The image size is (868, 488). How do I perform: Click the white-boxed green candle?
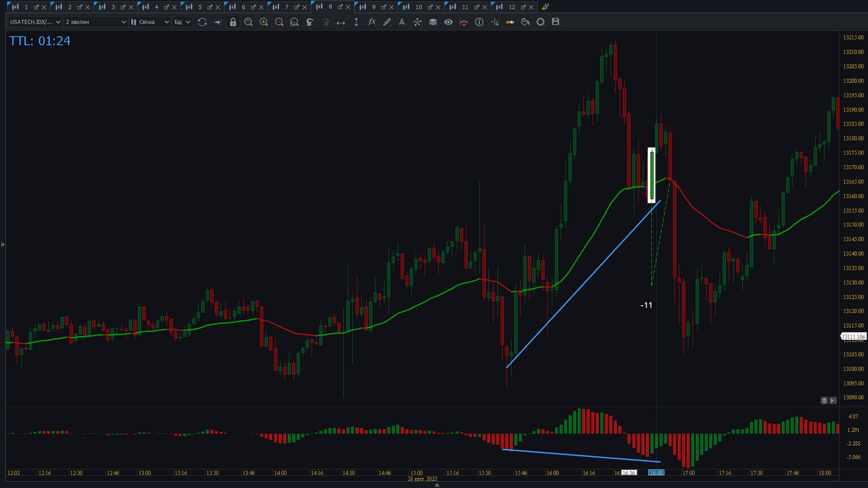pyautogui.click(x=651, y=175)
